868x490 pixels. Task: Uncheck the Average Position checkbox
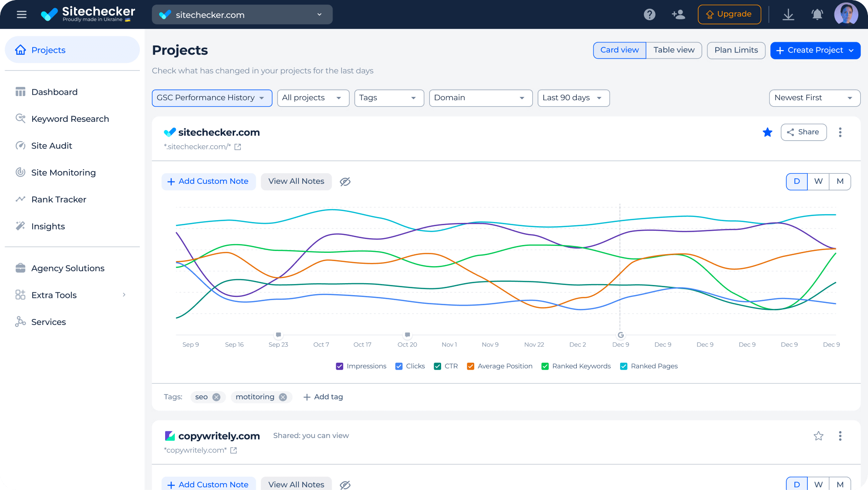(471, 366)
